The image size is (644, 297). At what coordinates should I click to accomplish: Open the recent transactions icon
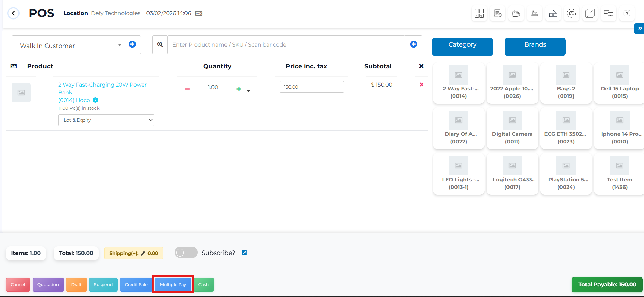click(x=498, y=13)
